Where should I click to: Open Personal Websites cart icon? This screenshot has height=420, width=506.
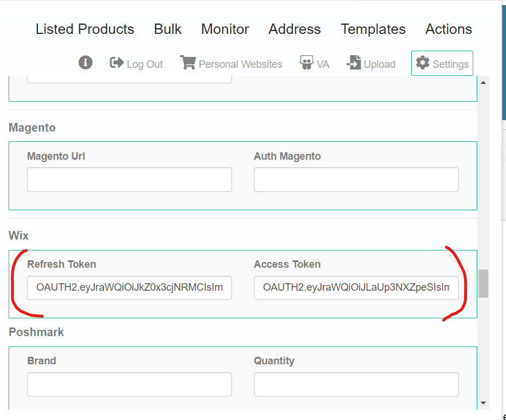pyautogui.click(x=188, y=62)
